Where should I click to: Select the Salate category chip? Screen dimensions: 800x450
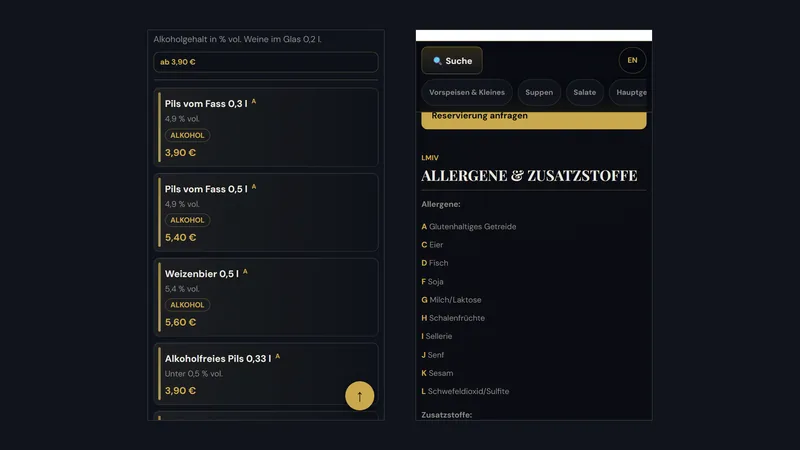pyautogui.click(x=584, y=92)
